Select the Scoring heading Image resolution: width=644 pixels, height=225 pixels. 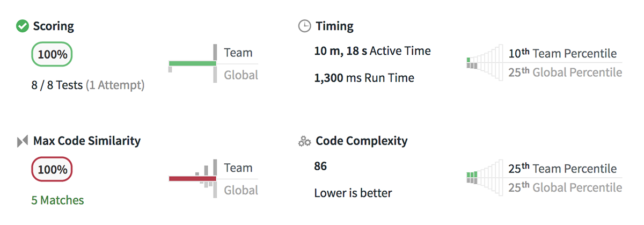click(54, 26)
